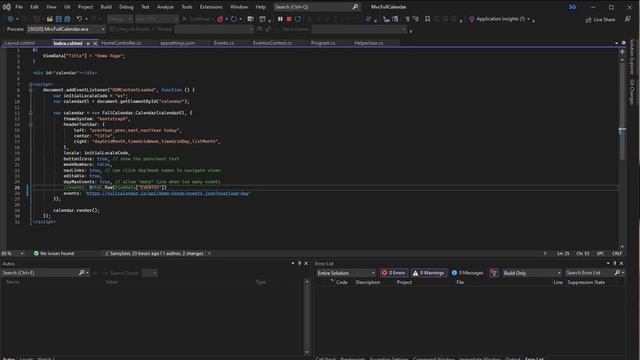Click the Save All icon
Viewport: 640px width, 360px height.
pos(67,19)
